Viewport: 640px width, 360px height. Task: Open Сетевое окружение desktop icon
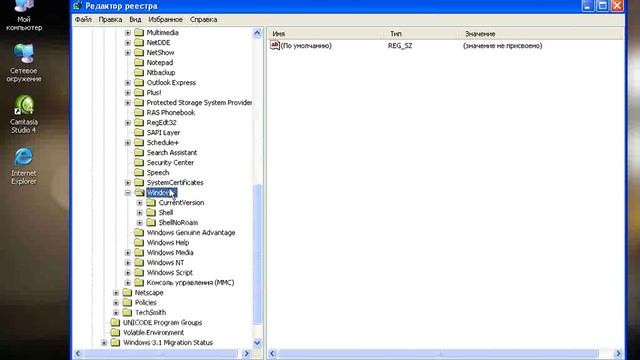point(24,62)
